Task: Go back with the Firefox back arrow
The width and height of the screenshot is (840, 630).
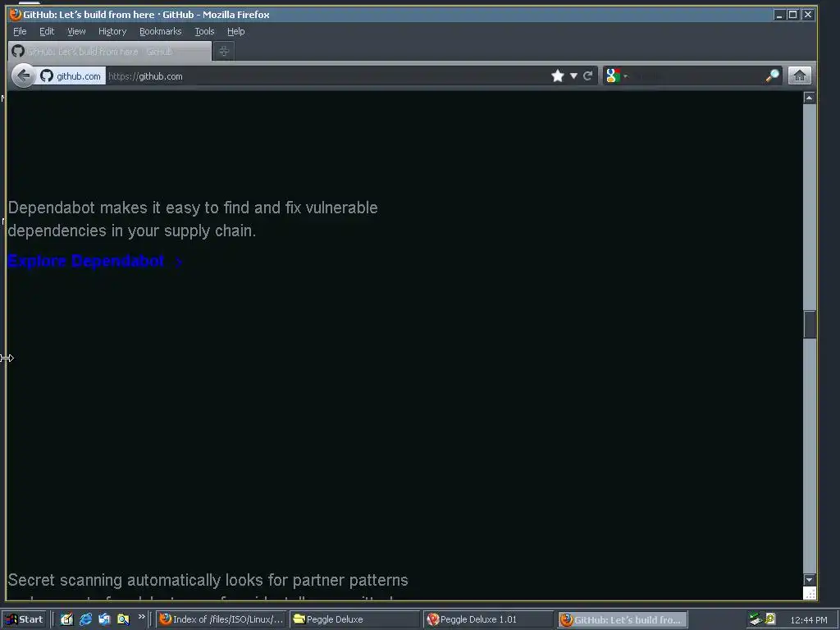Action: pyautogui.click(x=23, y=76)
